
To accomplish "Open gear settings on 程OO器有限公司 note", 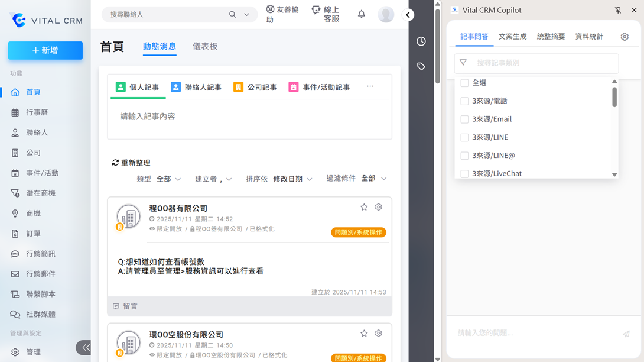I will tap(379, 207).
